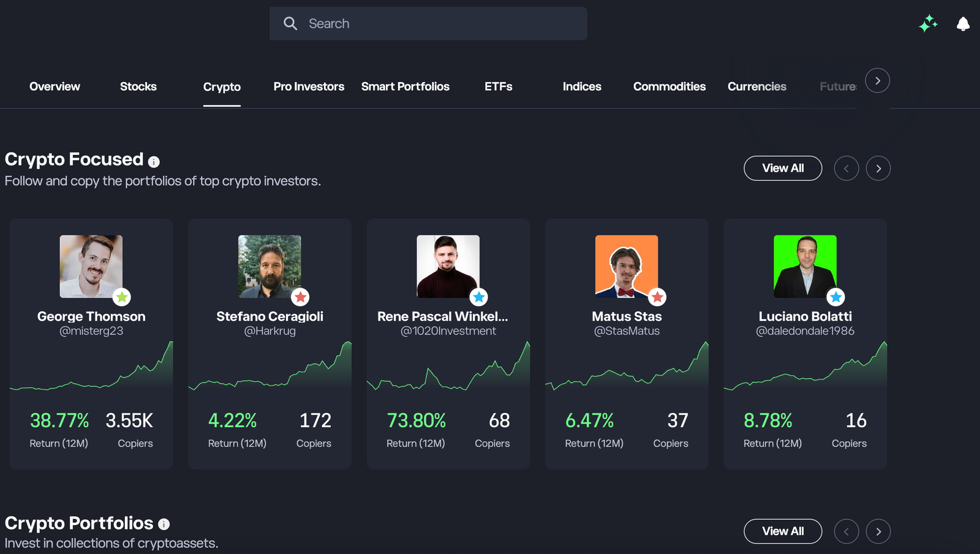
Task: Show next Crypto Focused investors
Action: (878, 169)
